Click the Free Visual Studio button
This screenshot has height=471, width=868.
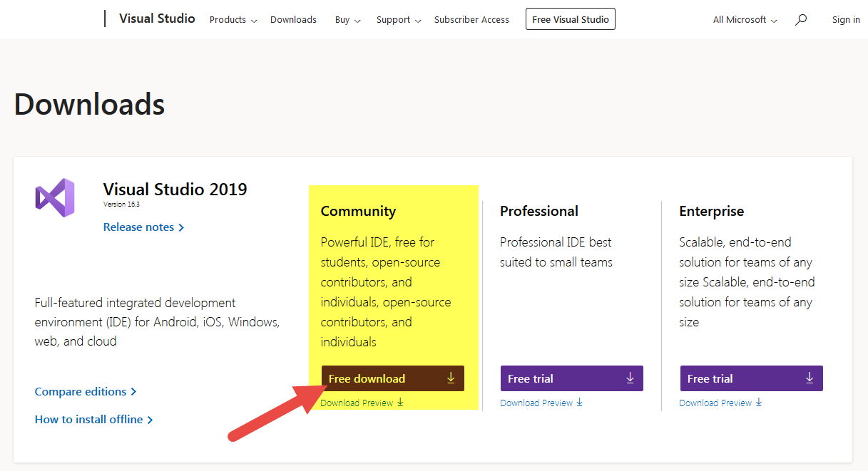(x=570, y=19)
